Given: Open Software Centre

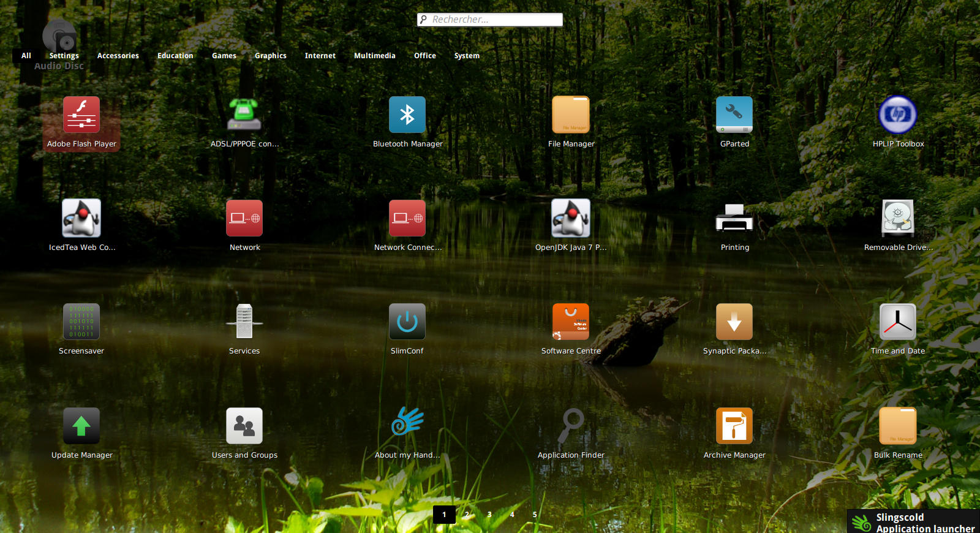Looking at the screenshot, I should [x=571, y=330].
